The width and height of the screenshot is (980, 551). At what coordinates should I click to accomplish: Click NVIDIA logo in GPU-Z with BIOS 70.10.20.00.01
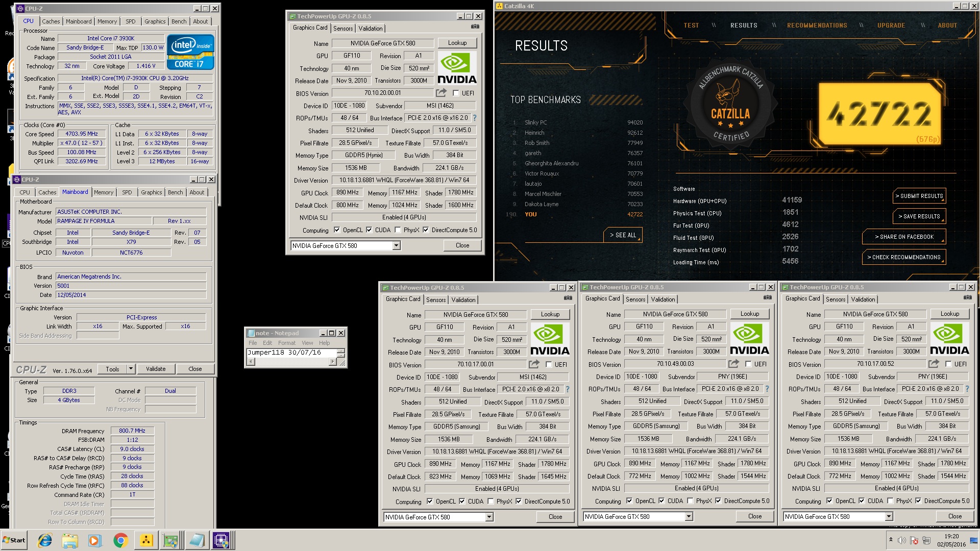coord(457,68)
